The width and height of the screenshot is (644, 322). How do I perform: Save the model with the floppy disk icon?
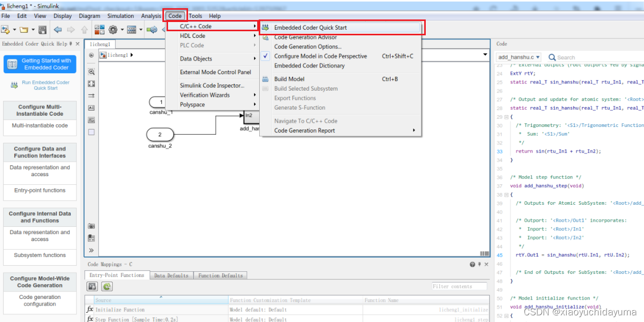click(43, 30)
